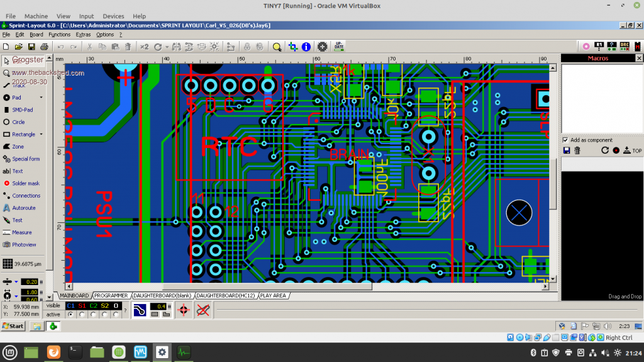The height and width of the screenshot is (362, 644).
Task: Switch to the PROGRAMMER board tab
Action: click(x=111, y=295)
